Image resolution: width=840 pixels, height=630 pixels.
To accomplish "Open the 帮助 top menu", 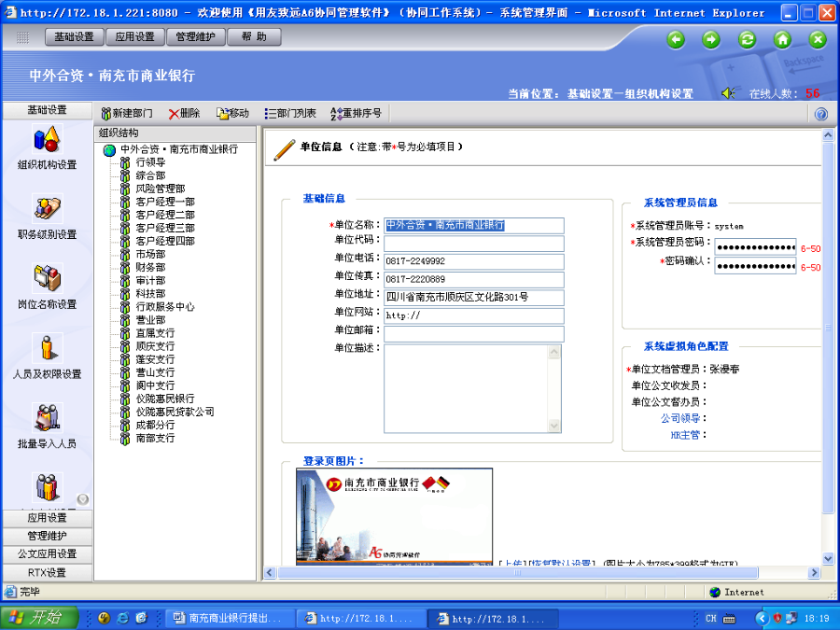I will (254, 37).
